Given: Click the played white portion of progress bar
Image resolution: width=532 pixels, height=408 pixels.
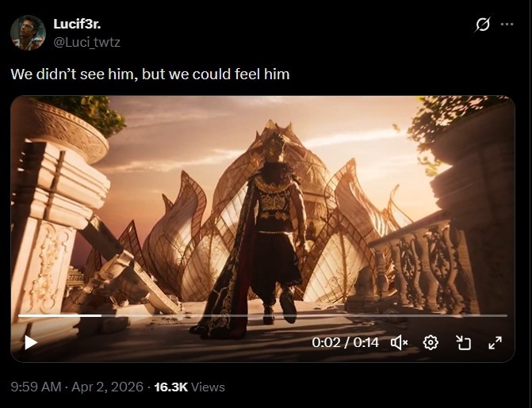Looking at the screenshot, I should tap(59, 315).
